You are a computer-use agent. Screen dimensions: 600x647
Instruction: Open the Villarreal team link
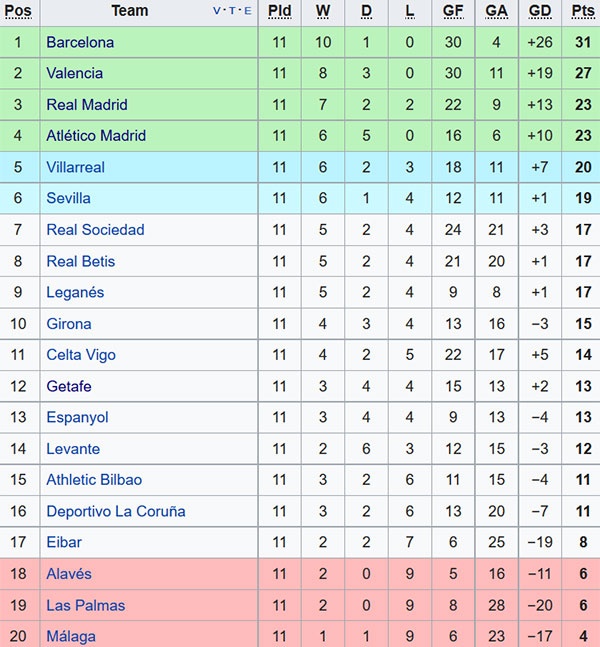75,167
